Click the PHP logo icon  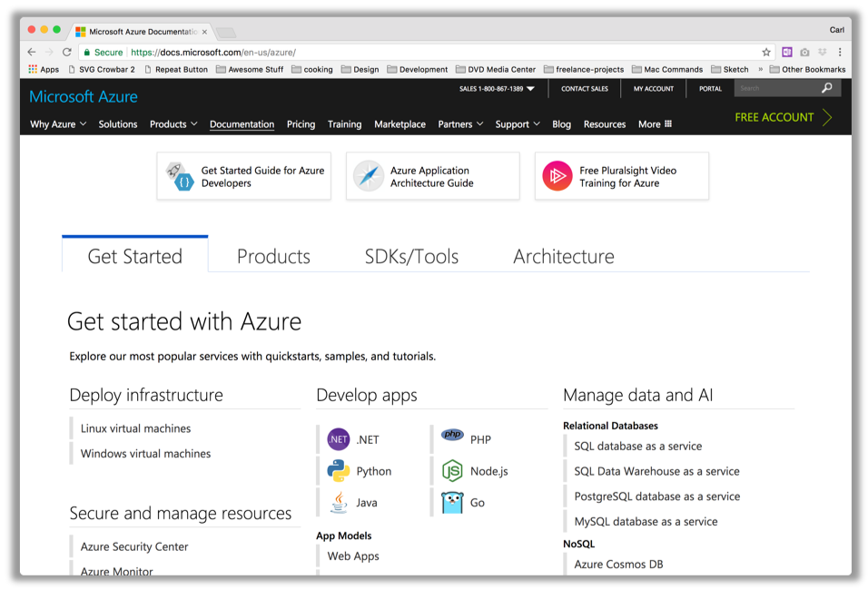pyautogui.click(x=452, y=435)
